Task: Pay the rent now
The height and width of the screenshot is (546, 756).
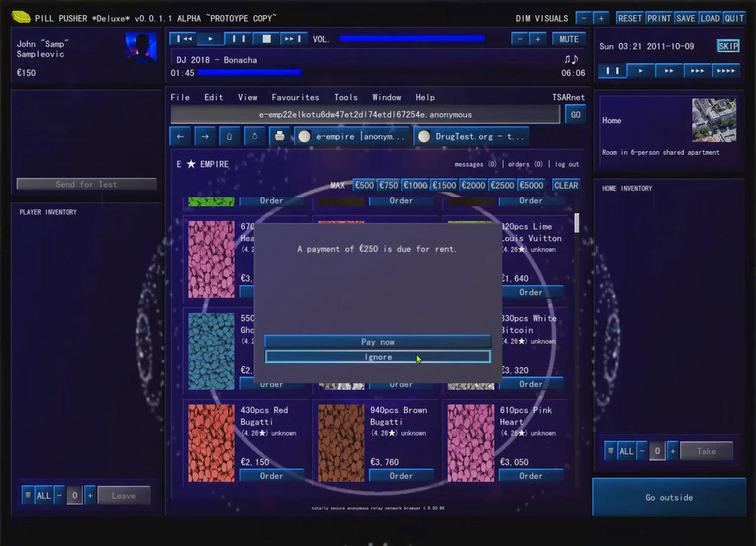Action: tap(378, 342)
